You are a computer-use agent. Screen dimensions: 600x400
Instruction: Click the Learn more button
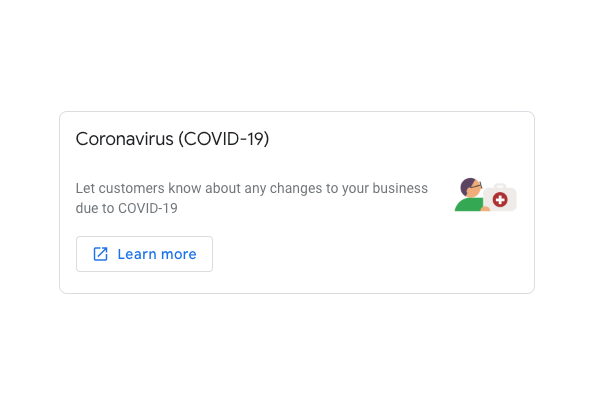(144, 254)
